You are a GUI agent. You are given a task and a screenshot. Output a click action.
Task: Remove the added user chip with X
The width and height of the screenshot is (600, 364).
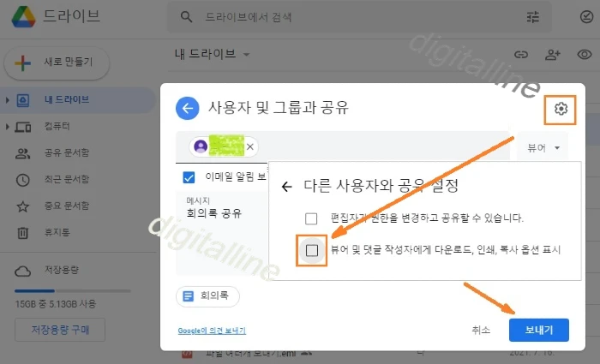click(250, 146)
